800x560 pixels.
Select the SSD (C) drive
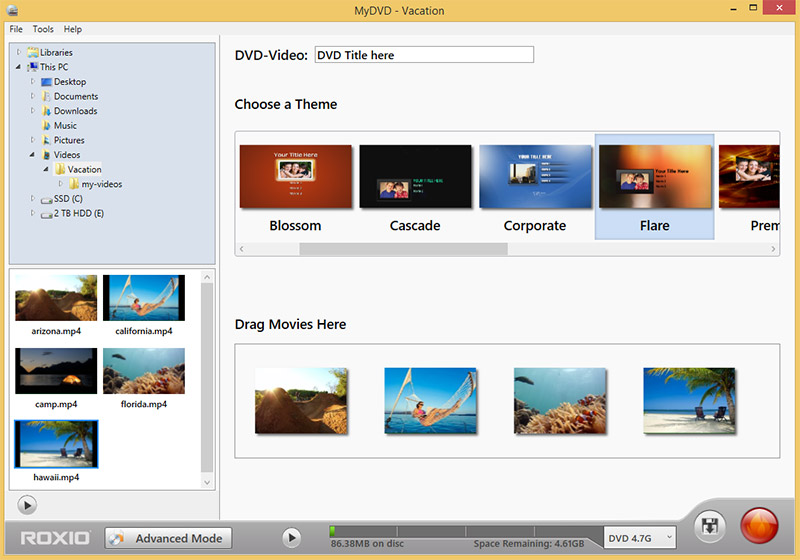62,198
